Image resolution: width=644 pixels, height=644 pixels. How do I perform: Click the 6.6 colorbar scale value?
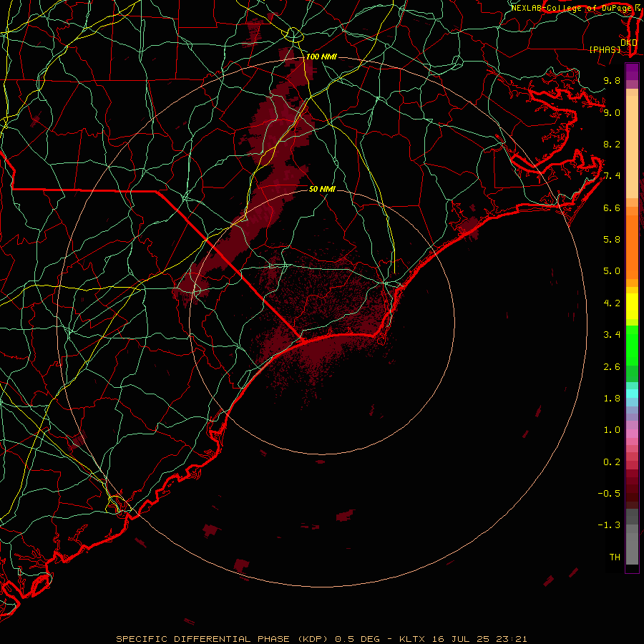click(x=612, y=208)
